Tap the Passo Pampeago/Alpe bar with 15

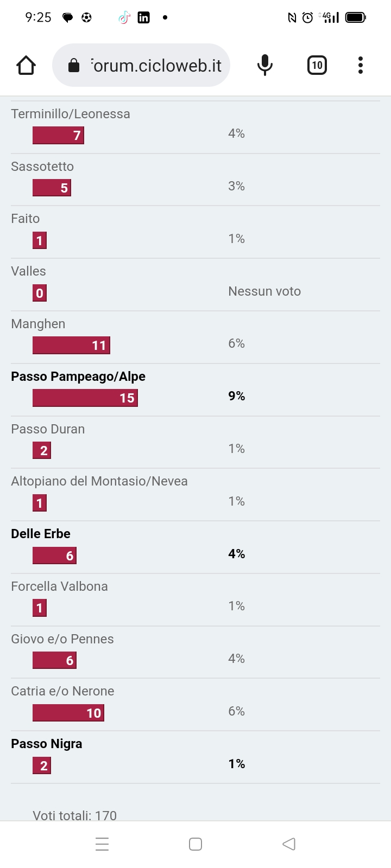click(85, 398)
